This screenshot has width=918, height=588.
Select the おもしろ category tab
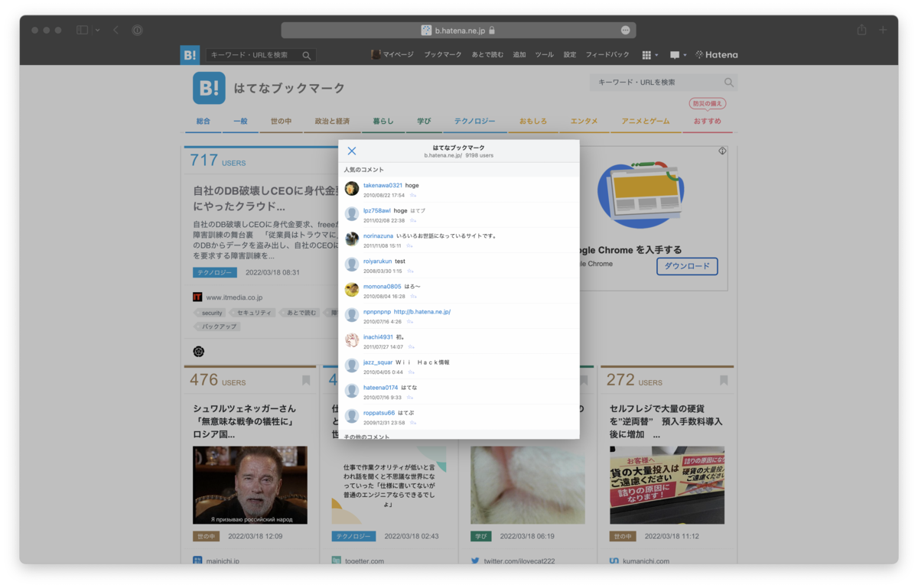pyautogui.click(x=533, y=122)
